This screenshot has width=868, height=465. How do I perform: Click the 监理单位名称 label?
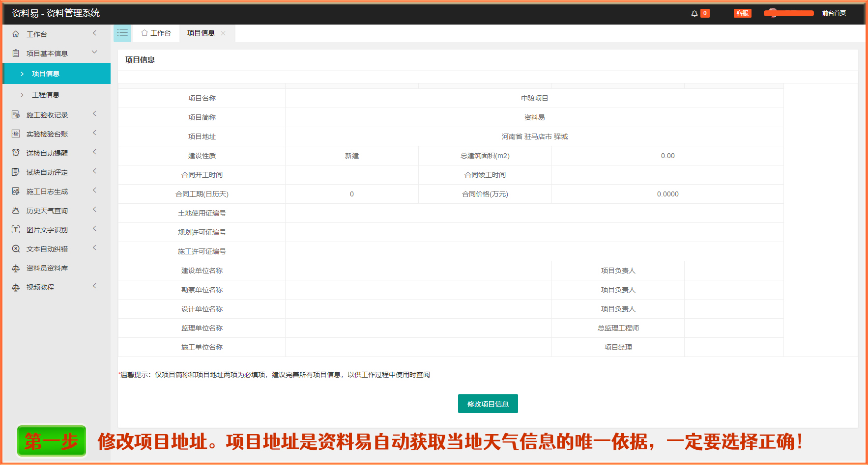point(202,328)
